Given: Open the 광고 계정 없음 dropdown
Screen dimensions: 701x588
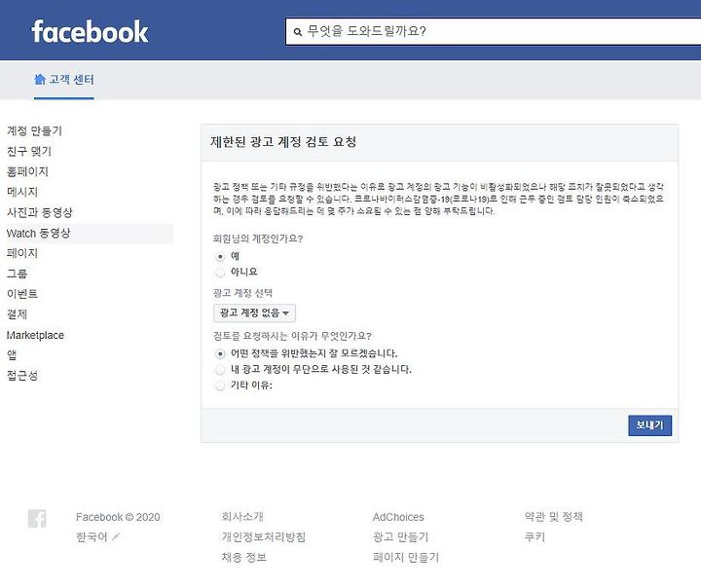Looking at the screenshot, I should (x=254, y=312).
